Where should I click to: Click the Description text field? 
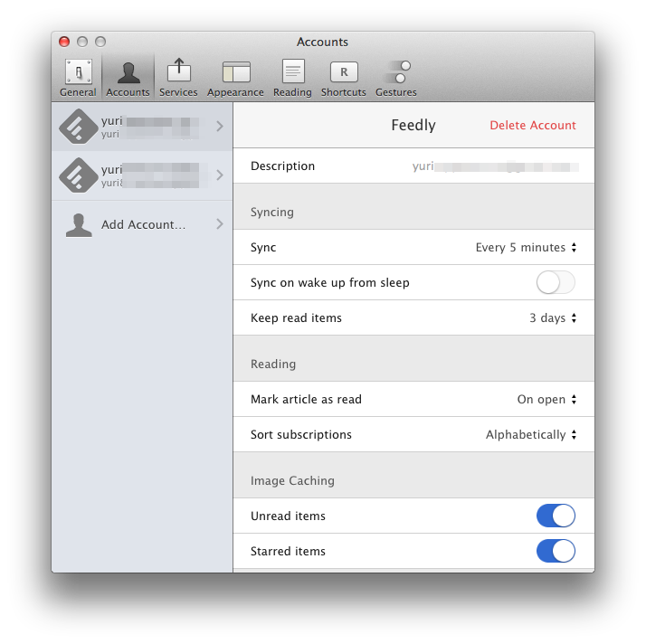496,166
